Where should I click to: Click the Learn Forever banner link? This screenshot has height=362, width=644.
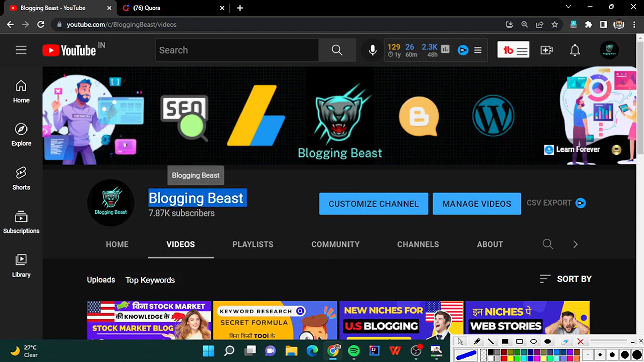572,149
